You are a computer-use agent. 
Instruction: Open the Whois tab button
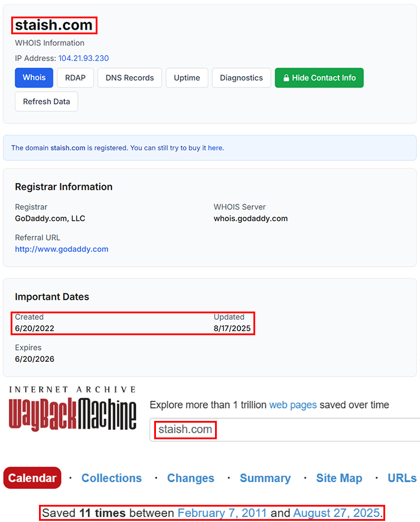pos(34,78)
